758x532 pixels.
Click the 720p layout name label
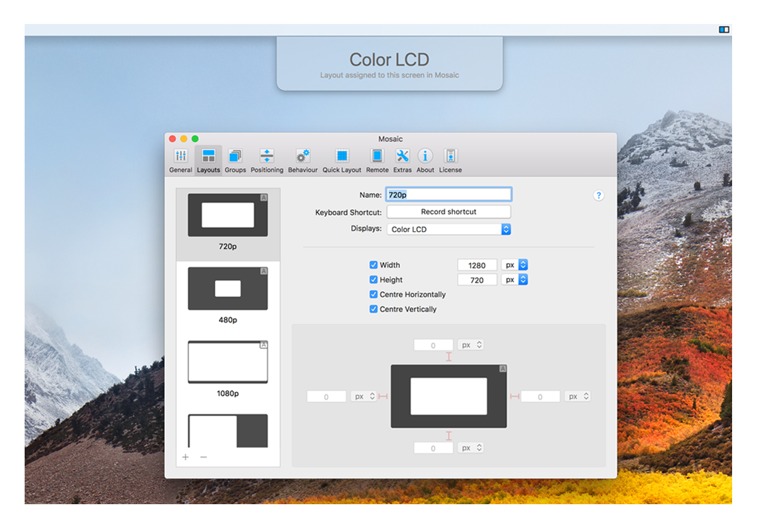[228, 246]
